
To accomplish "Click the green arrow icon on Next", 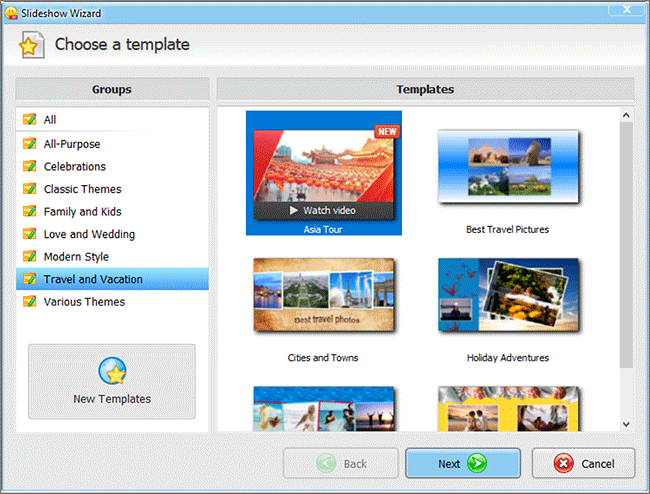I will click(x=477, y=463).
